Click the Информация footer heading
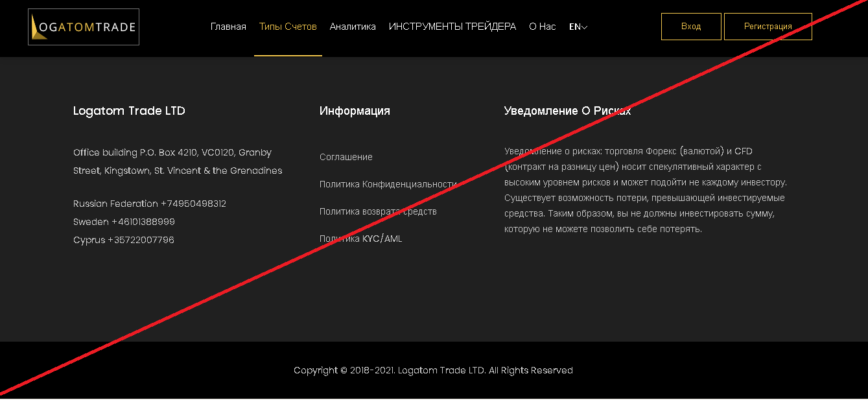Viewport: 868px width, 400px height. pyautogui.click(x=355, y=111)
